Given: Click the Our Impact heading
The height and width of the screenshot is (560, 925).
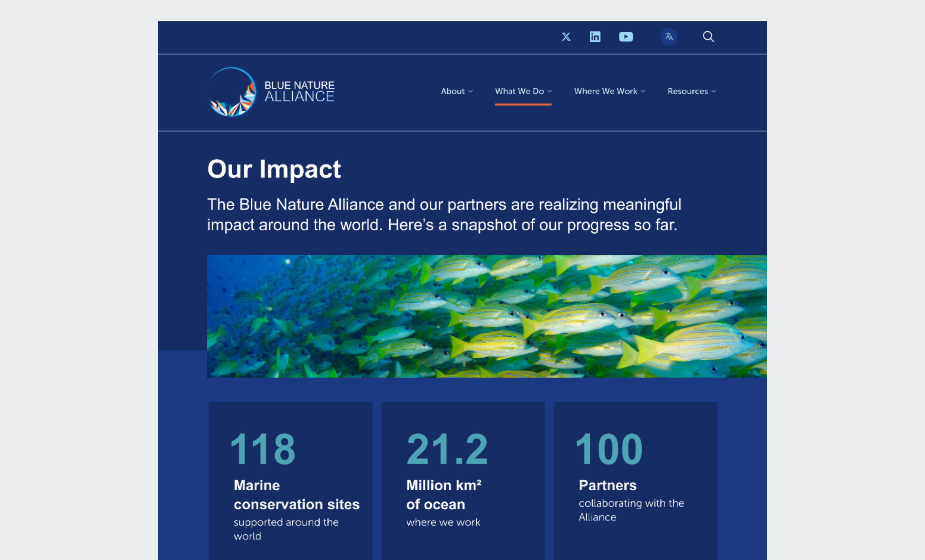Looking at the screenshot, I should pos(274,169).
